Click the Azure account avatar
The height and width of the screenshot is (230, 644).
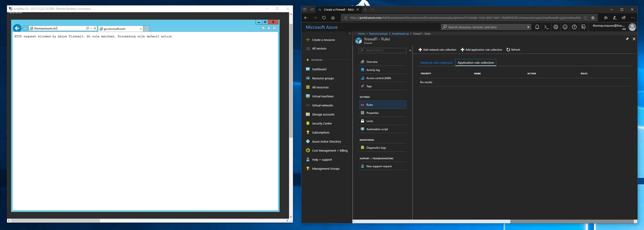click(x=632, y=27)
